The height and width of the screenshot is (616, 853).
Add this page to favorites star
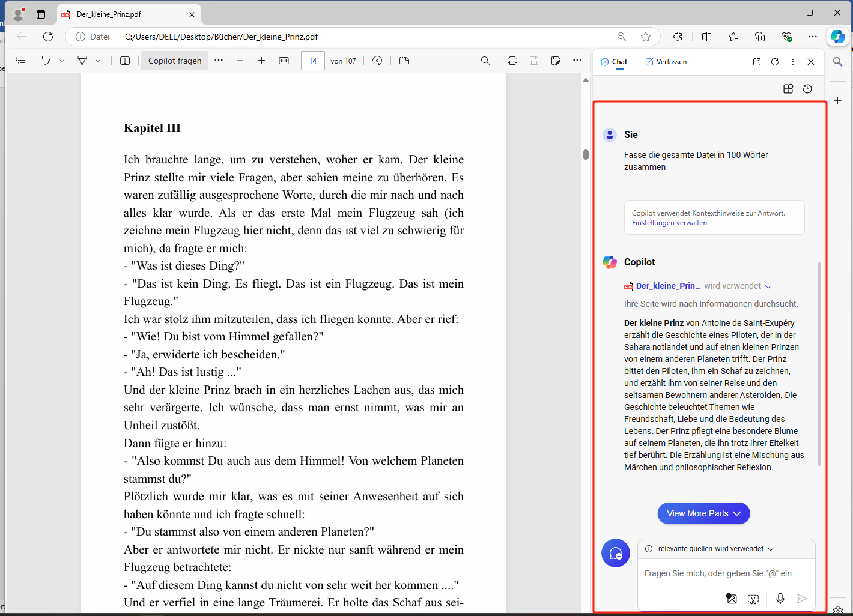click(646, 37)
